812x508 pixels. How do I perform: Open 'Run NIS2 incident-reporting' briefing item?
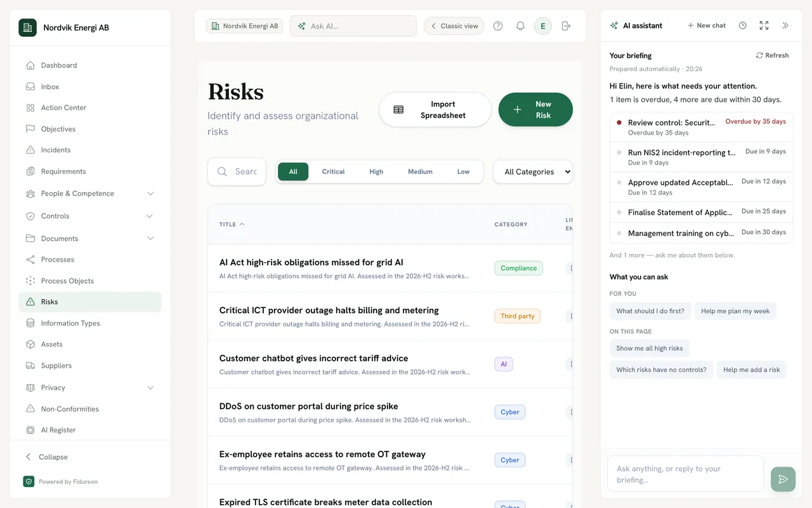pos(701,157)
